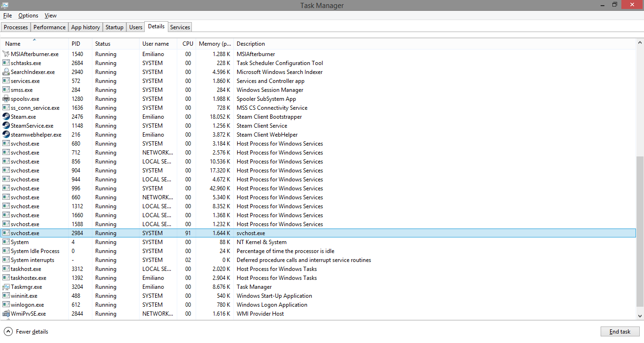
Task: Sort processes by the CPU column
Action: click(x=187, y=43)
